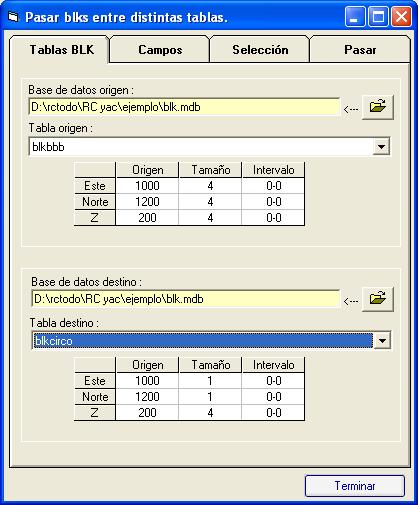Click origin table Este Origen cell 1000
The height and width of the screenshot is (505, 418).
coord(147,186)
